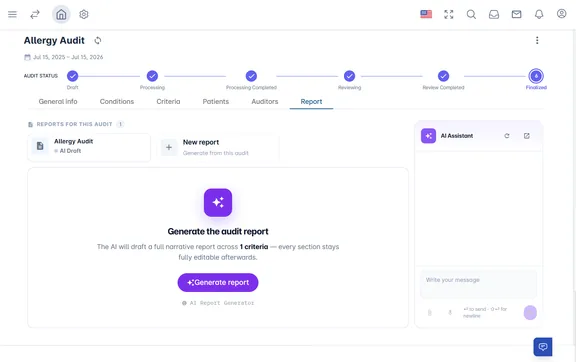Open the hamburger menu icon
Image resolution: width=576 pixels, height=362 pixels.
[12, 14]
